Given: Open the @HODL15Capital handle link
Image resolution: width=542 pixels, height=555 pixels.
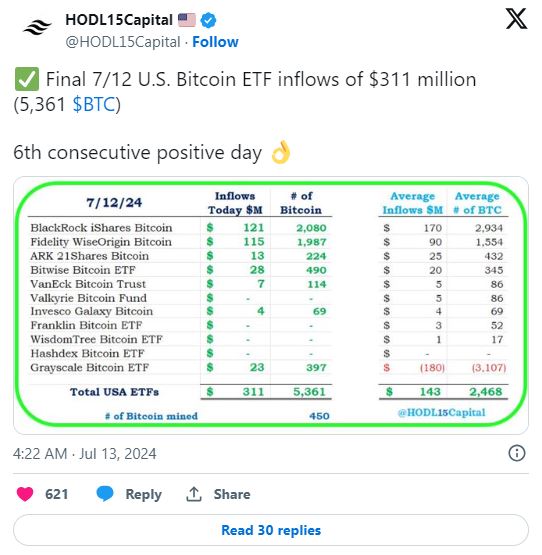Looking at the screenshot, I should (x=123, y=42).
